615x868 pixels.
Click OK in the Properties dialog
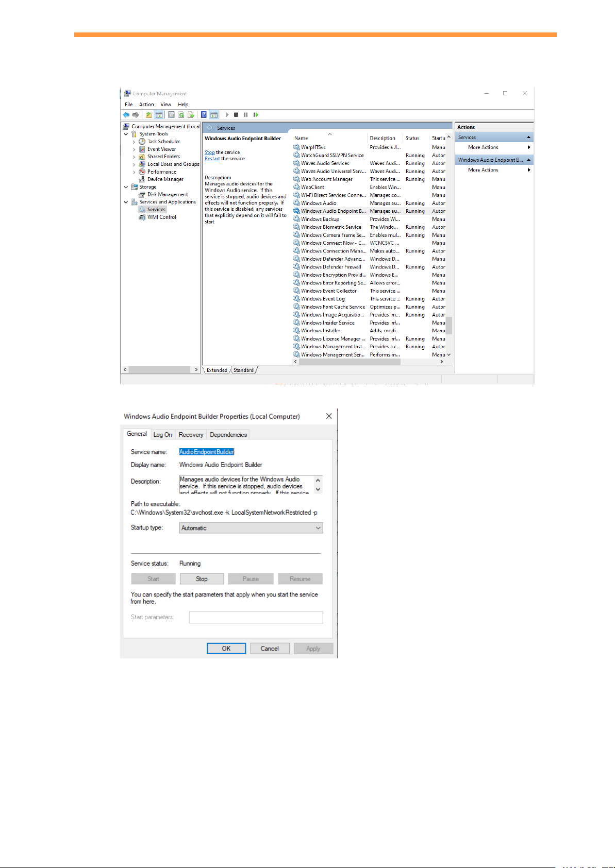coord(226,649)
